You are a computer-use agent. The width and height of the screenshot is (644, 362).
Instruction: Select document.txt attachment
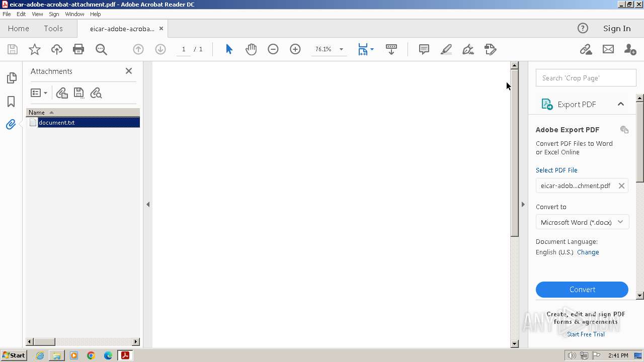(83, 123)
